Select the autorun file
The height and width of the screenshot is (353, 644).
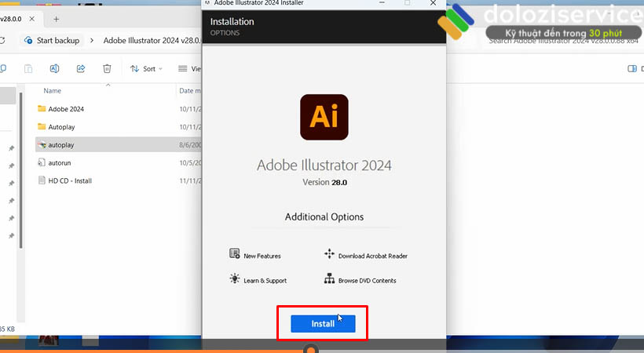60,163
